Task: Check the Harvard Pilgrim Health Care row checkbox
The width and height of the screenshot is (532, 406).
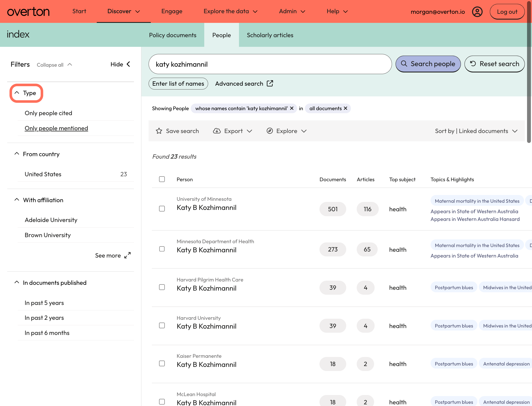Action: click(162, 287)
